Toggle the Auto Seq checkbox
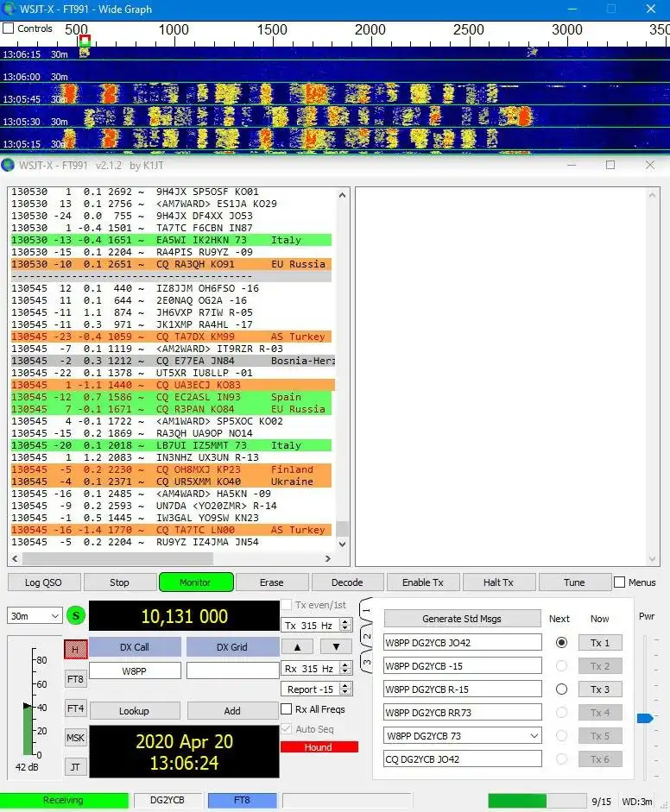The width and height of the screenshot is (670, 812). coord(286,728)
